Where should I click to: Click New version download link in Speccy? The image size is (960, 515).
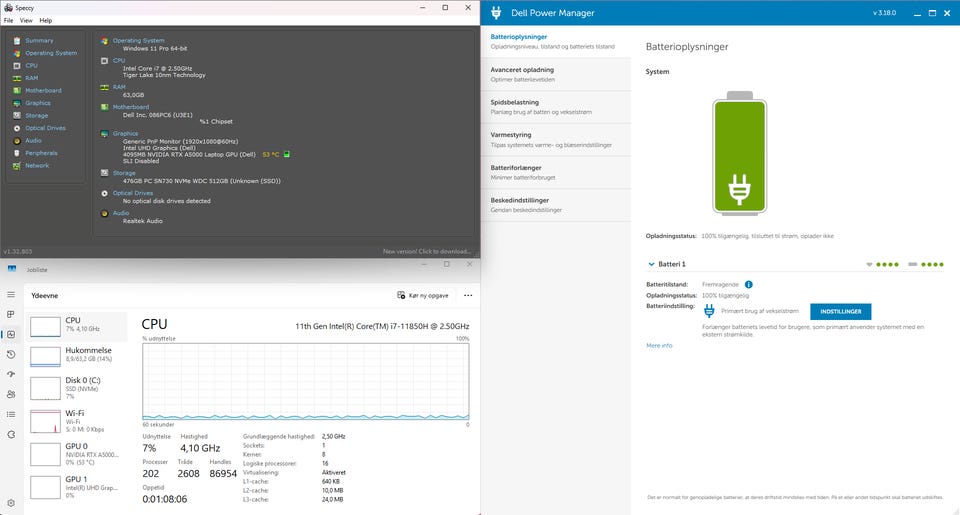(427, 251)
